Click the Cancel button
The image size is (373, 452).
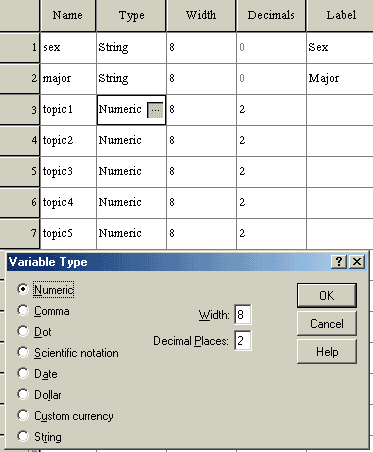click(x=327, y=323)
